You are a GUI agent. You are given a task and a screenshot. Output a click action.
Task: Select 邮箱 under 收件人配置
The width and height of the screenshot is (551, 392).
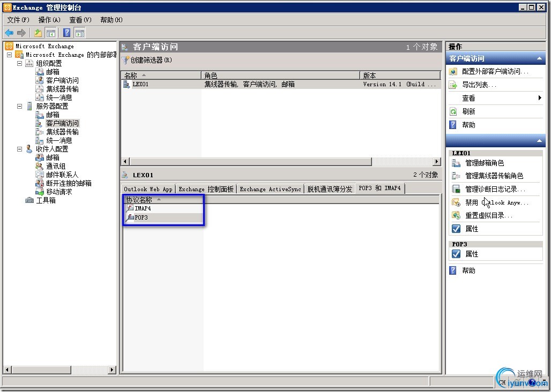(53, 157)
